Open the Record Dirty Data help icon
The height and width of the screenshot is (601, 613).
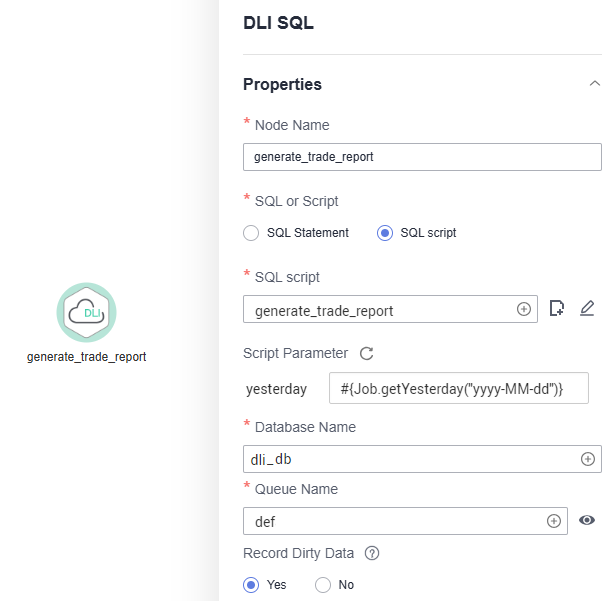point(372,553)
